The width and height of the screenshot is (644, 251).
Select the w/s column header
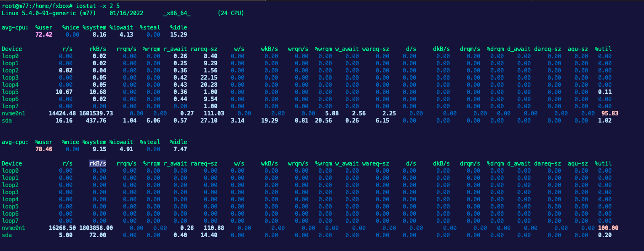pos(239,48)
